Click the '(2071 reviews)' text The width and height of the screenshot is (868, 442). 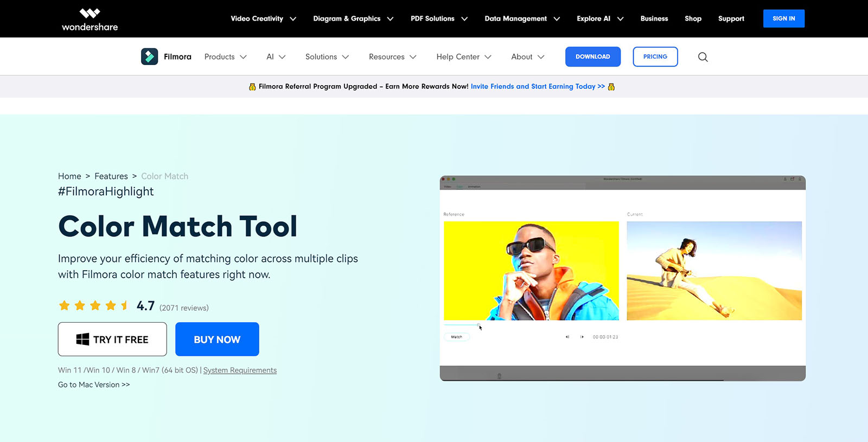(184, 308)
